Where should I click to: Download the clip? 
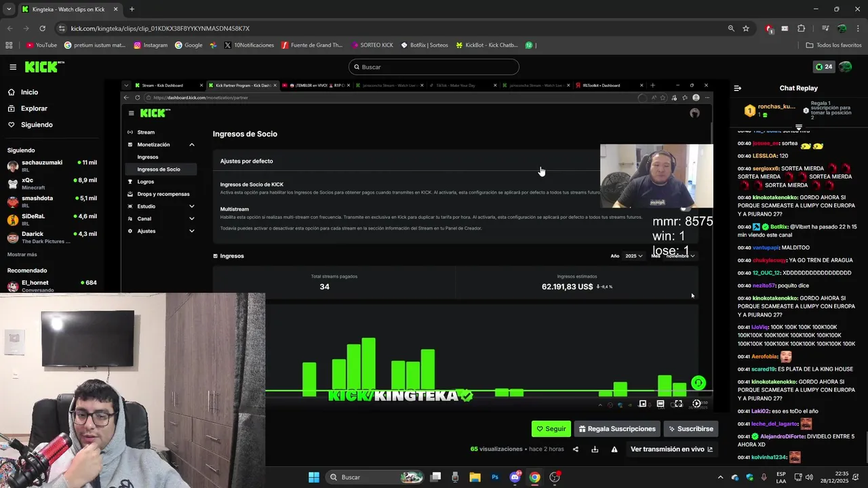(595, 449)
